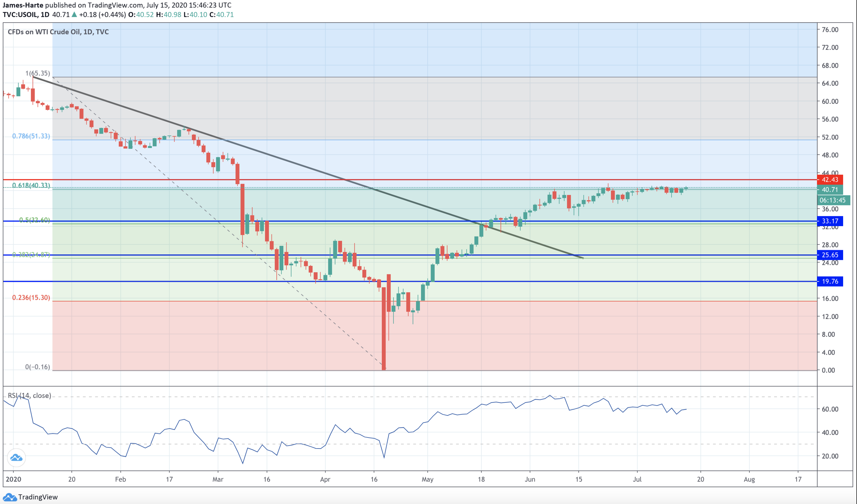
Task: Select the red 42.43 price label
Action: tap(830, 180)
